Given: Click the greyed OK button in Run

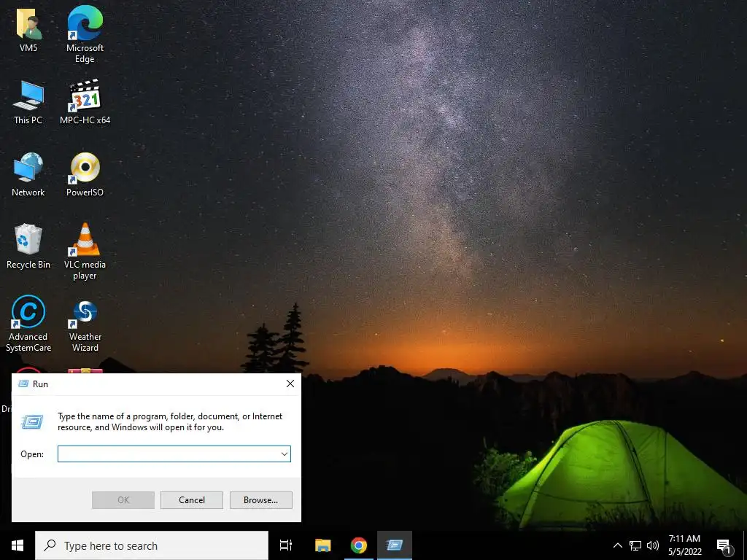Looking at the screenshot, I should click(123, 500).
